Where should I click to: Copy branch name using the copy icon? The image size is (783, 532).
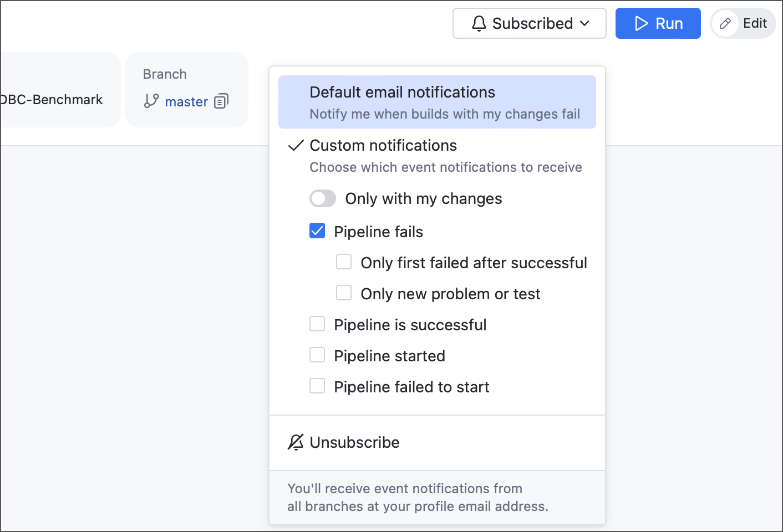[x=221, y=101]
